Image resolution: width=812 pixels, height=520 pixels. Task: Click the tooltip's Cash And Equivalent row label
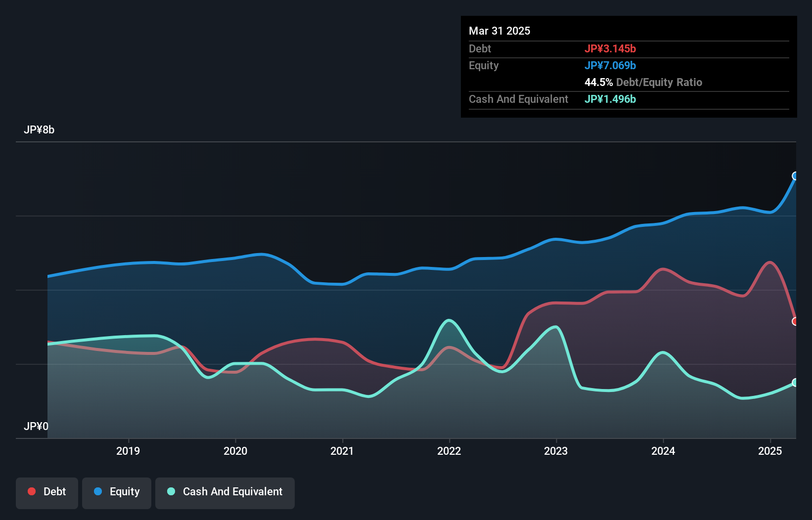pyautogui.click(x=518, y=99)
